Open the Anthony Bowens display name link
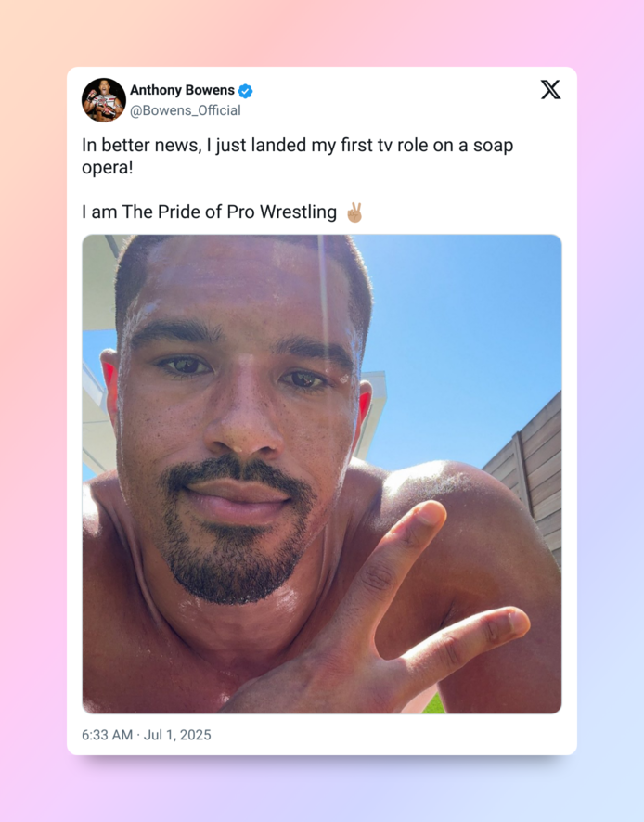The image size is (644, 822). pyautogui.click(x=182, y=90)
